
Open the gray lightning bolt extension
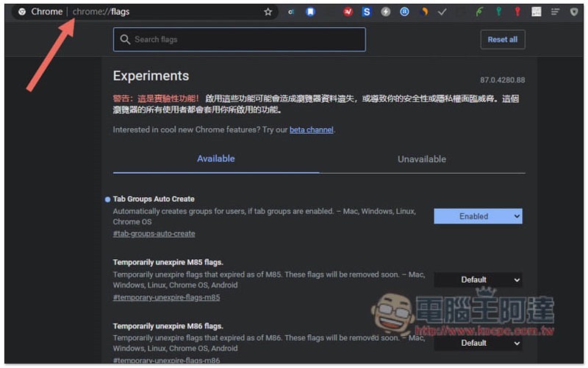click(386, 12)
